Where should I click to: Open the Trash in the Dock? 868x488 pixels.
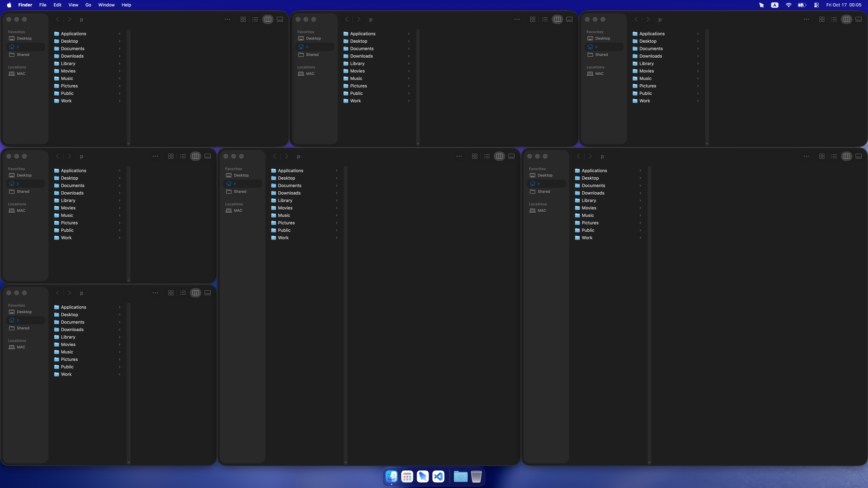coord(476,476)
